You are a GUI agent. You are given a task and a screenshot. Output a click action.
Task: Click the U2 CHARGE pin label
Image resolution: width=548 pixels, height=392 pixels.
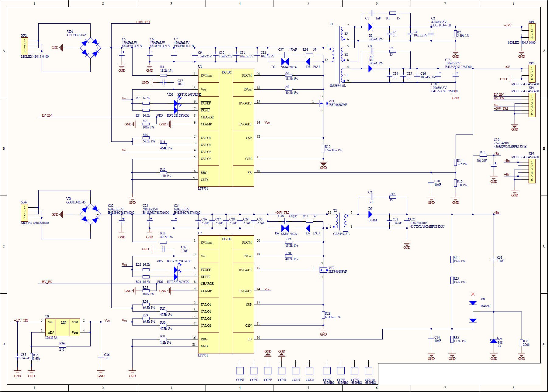click(207, 284)
